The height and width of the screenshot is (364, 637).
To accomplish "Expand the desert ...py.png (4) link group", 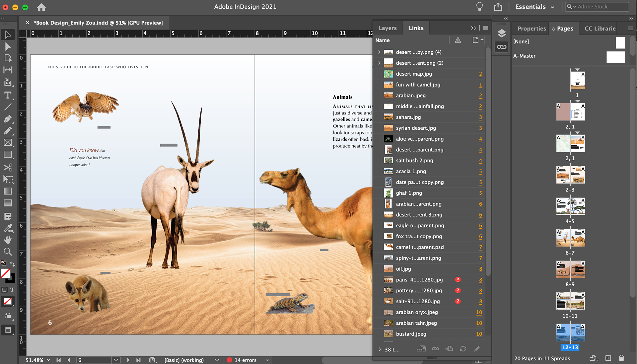I will (379, 52).
